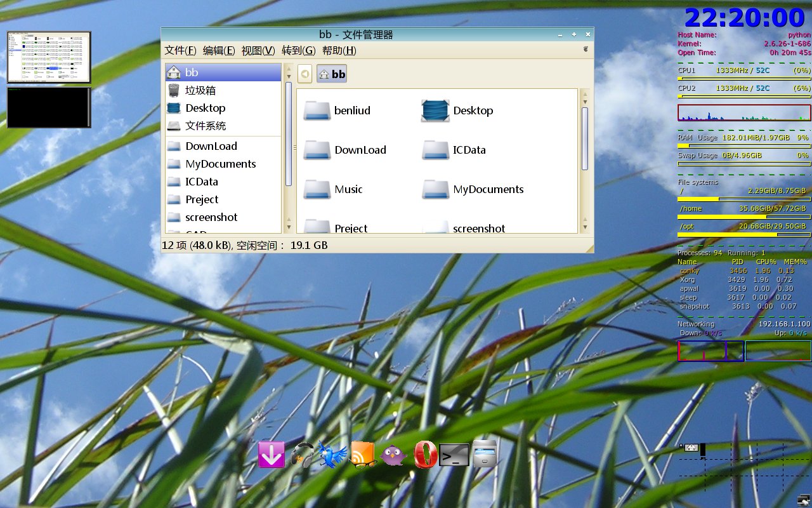The width and height of the screenshot is (812, 508).
Task: Open the screenshot bookmark in the side pane
Action: coord(223,217)
